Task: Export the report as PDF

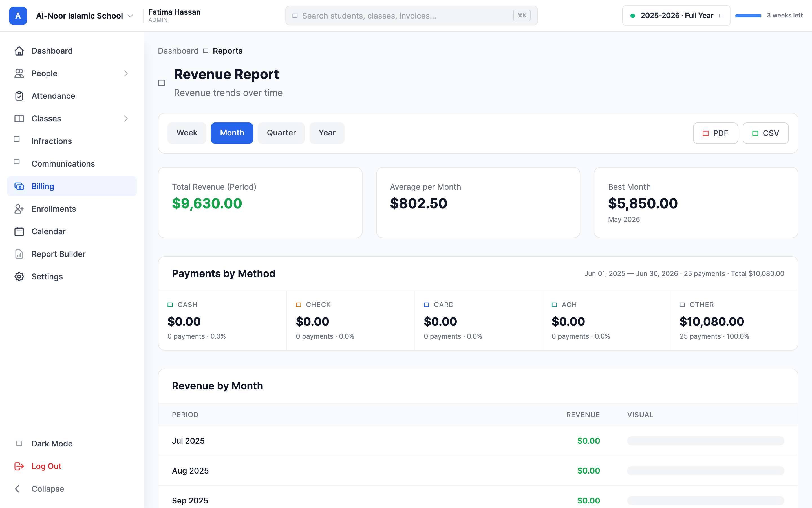Action: pos(715,133)
